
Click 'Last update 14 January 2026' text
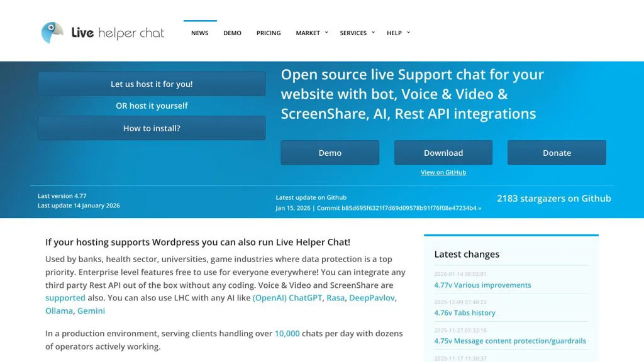tap(79, 206)
